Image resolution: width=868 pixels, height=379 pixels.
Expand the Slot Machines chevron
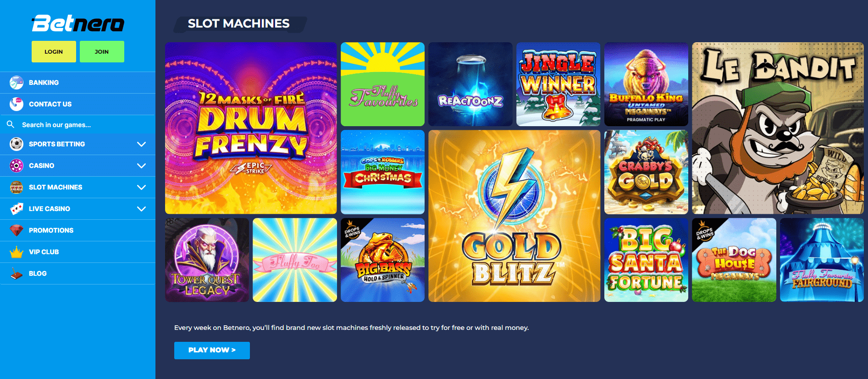[141, 187]
